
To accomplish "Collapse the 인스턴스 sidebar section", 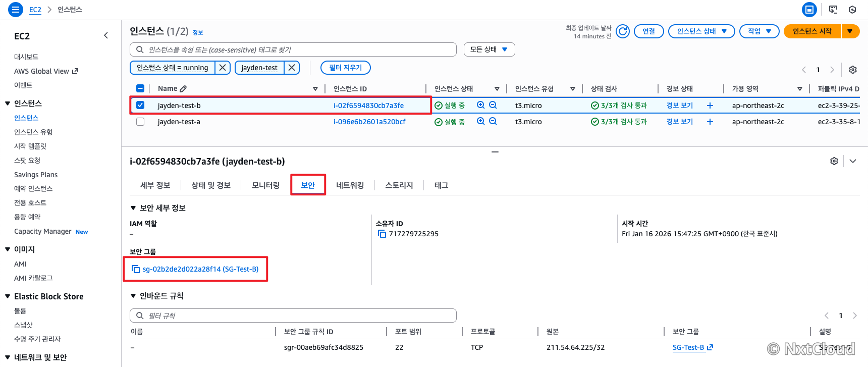I will 8,103.
